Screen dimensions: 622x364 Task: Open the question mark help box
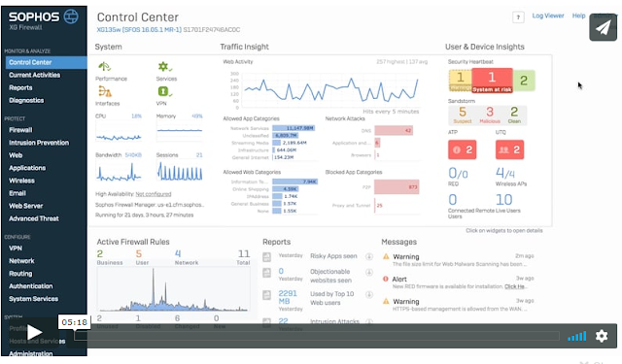tap(518, 17)
